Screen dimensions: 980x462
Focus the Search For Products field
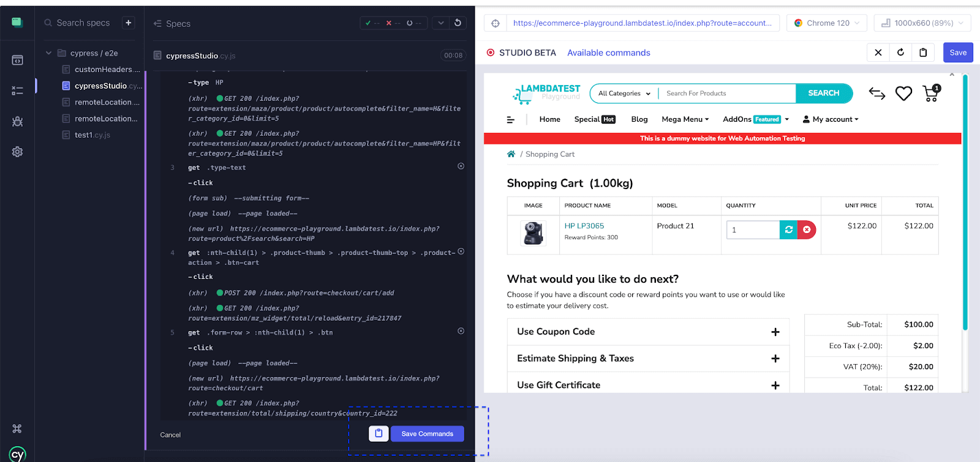click(728, 94)
